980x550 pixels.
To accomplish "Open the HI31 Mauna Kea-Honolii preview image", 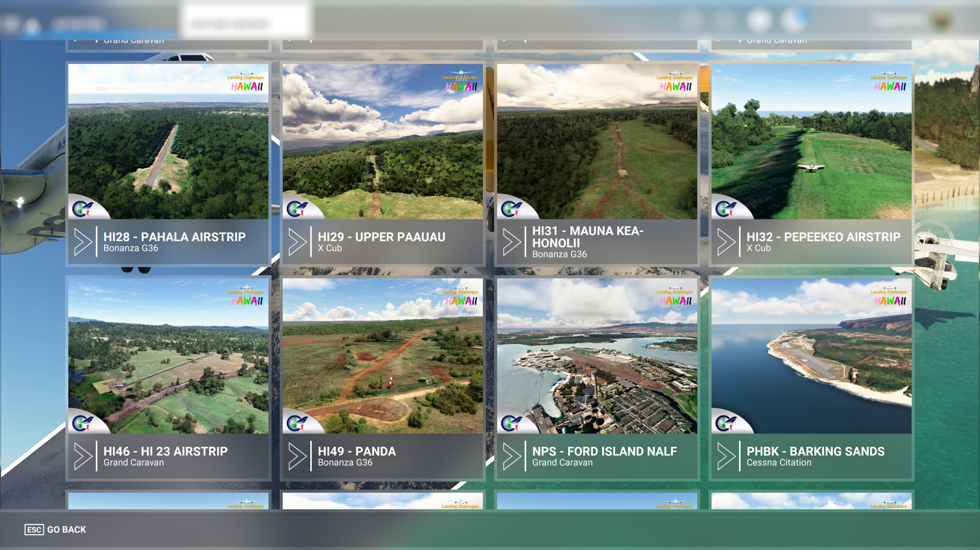I will (597, 141).
